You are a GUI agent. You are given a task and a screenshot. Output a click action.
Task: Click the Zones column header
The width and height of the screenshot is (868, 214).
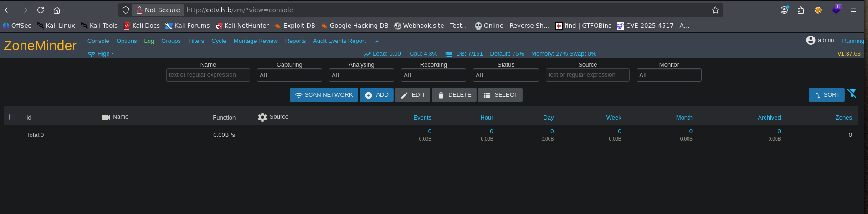844,118
